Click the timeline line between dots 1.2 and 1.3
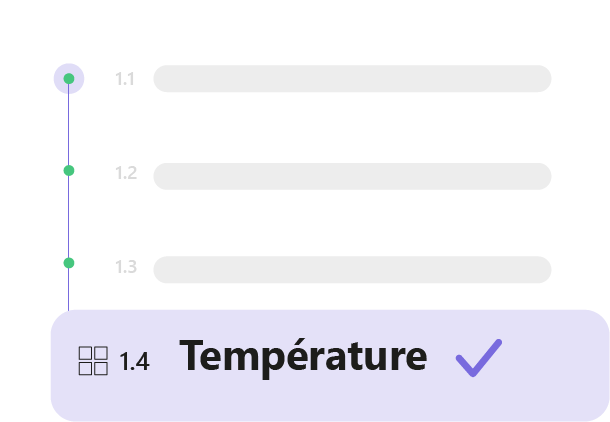 (68, 217)
